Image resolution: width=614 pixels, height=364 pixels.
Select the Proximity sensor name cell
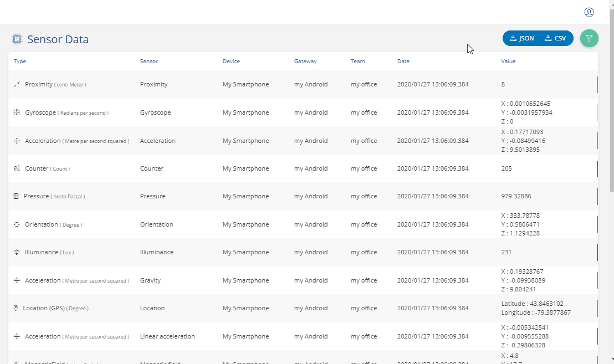pos(154,84)
